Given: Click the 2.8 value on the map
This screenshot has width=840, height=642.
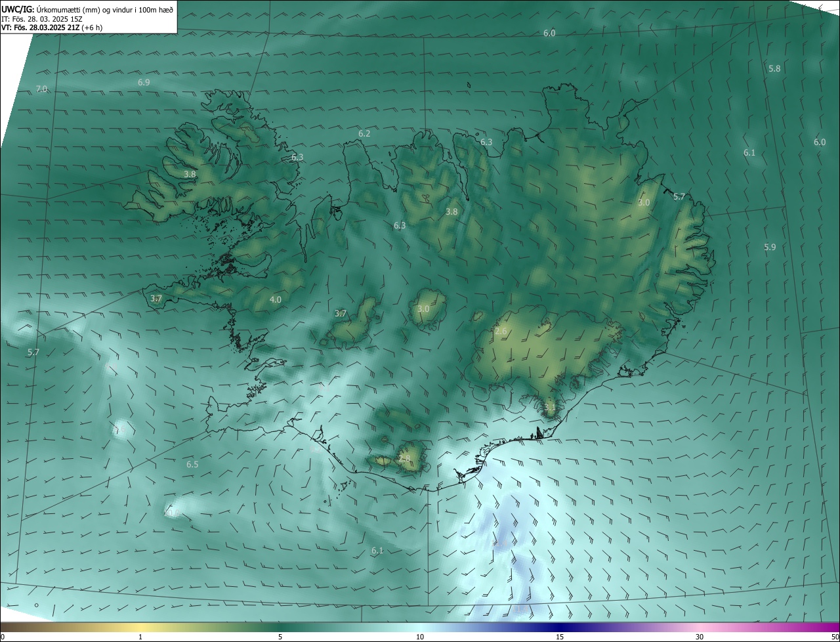Looking at the screenshot, I should coord(404,458).
